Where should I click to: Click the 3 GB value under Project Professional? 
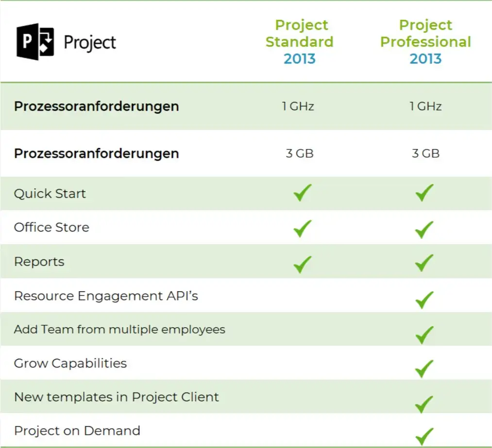tap(425, 154)
